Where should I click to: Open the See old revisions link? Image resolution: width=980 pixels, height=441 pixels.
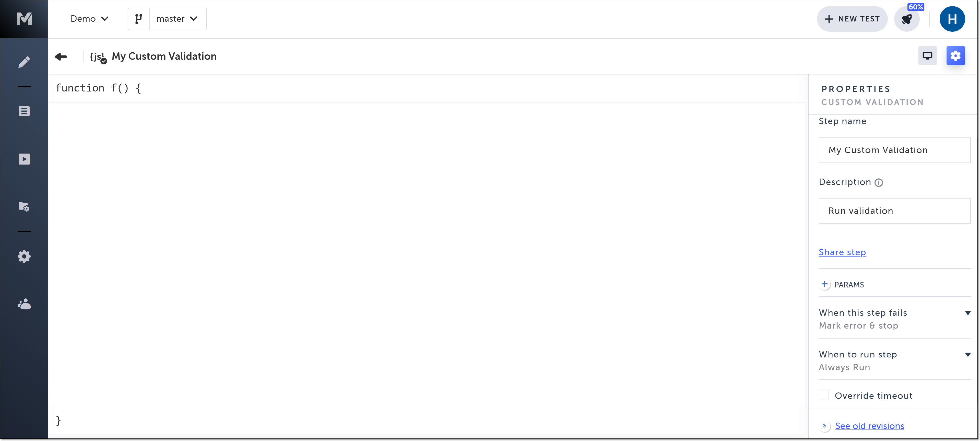click(x=869, y=426)
